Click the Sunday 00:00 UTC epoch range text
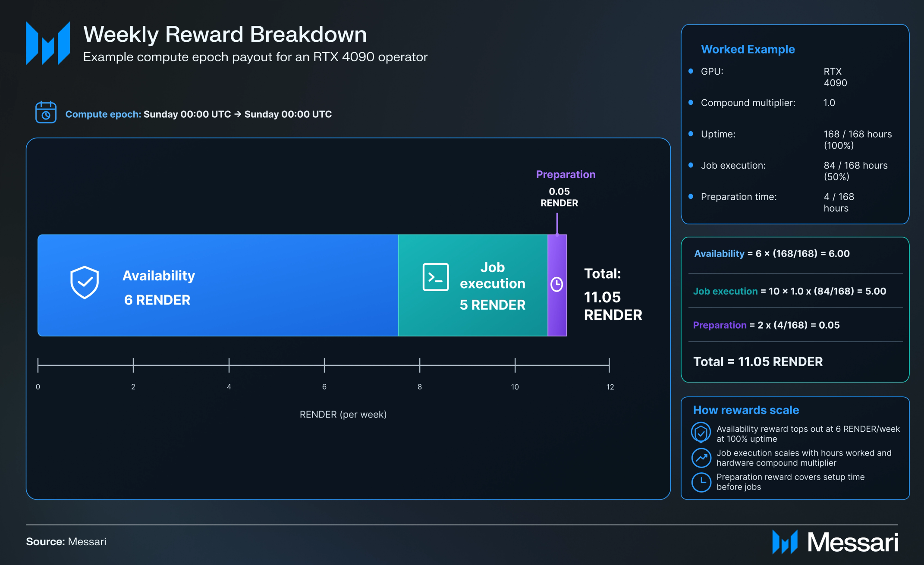This screenshot has height=565, width=924. pos(238,114)
